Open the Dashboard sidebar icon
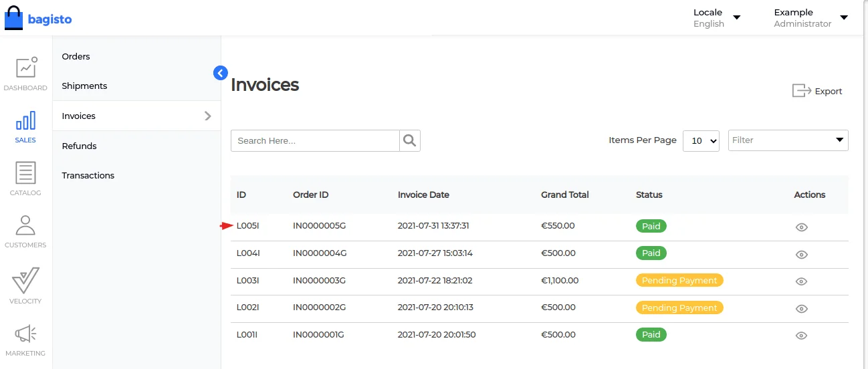The height and width of the screenshot is (369, 868). click(x=25, y=74)
